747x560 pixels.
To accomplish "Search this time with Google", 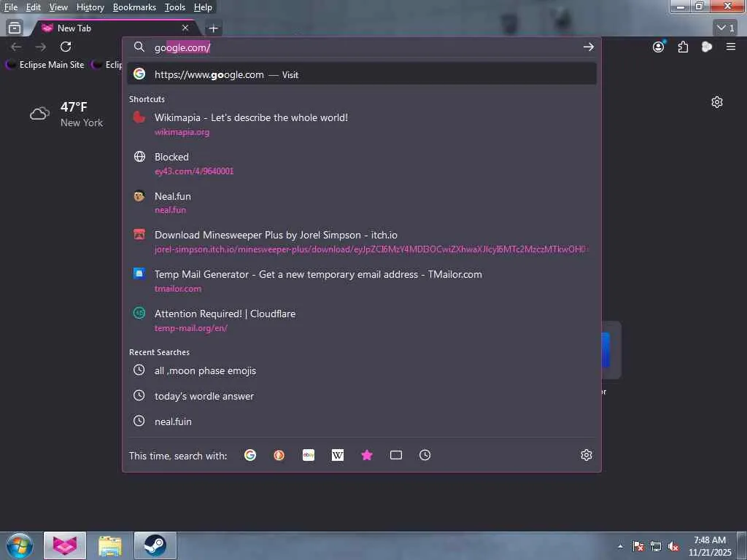I will click(x=250, y=455).
